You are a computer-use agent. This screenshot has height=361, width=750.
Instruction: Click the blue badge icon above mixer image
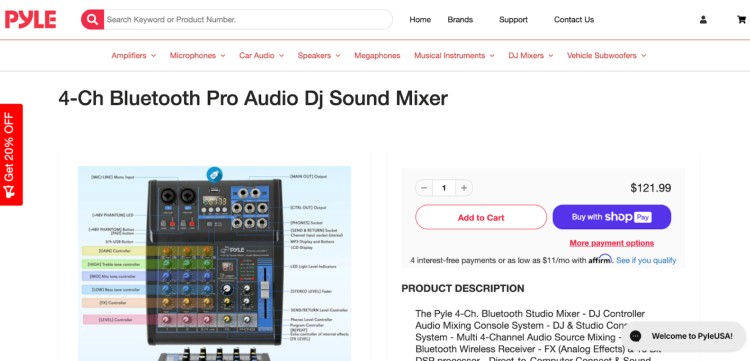pyautogui.click(x=214, y=175)
